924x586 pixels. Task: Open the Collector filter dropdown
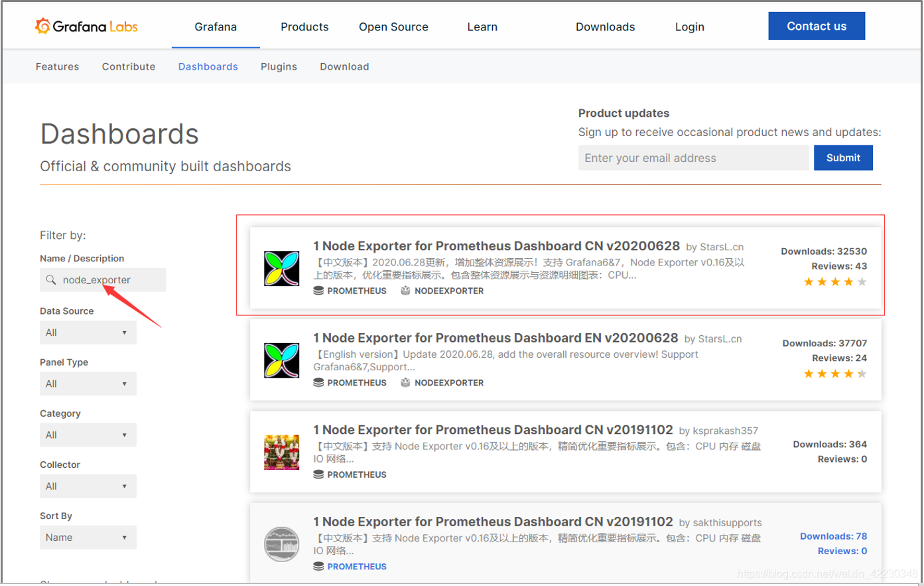click(88, 486)
